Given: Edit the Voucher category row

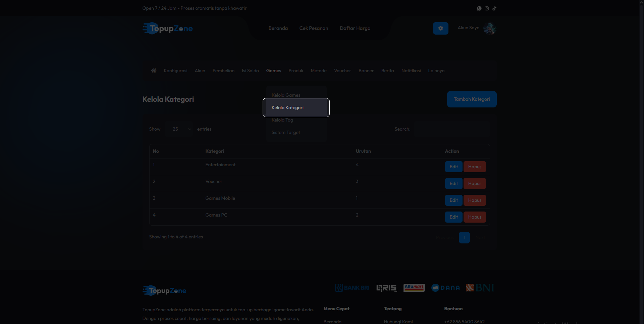Looking at the screenshot, I should point(453,183).
